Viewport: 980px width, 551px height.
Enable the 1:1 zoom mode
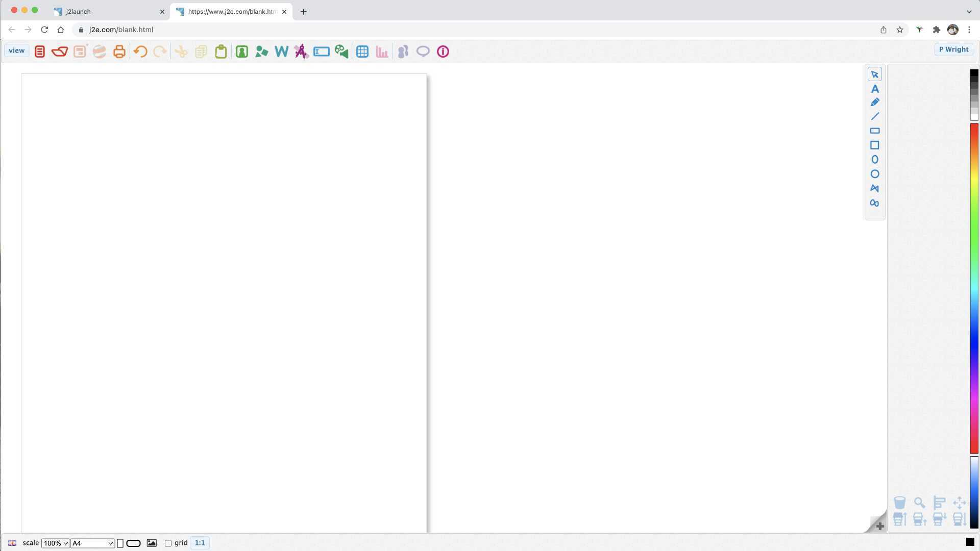coord(199,542)
